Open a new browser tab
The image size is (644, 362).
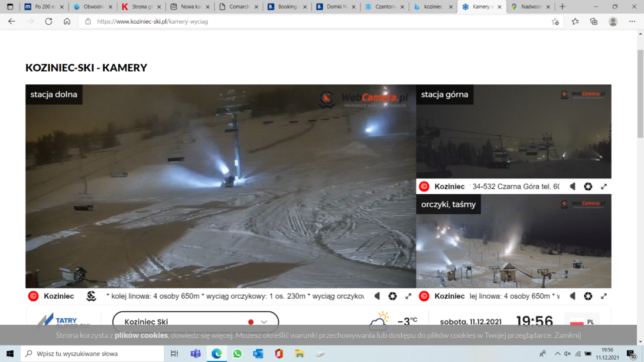click(562, 6)
